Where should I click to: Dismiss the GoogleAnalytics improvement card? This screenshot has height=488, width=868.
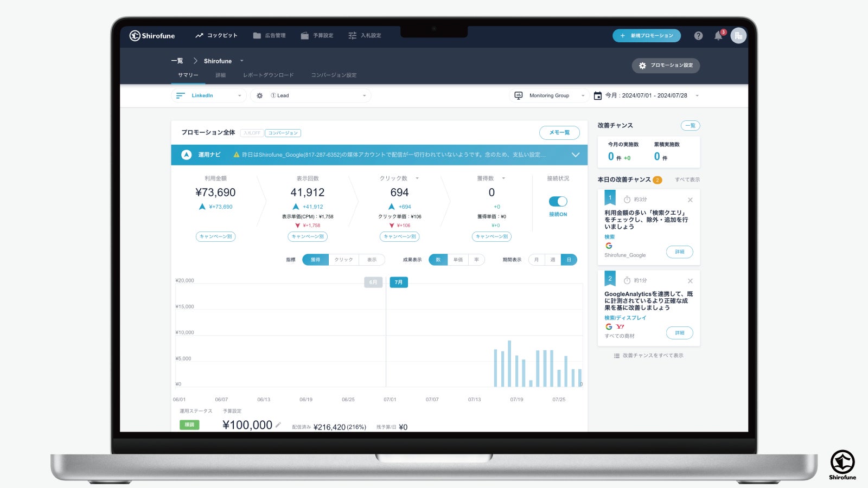(x=690, y=281)
